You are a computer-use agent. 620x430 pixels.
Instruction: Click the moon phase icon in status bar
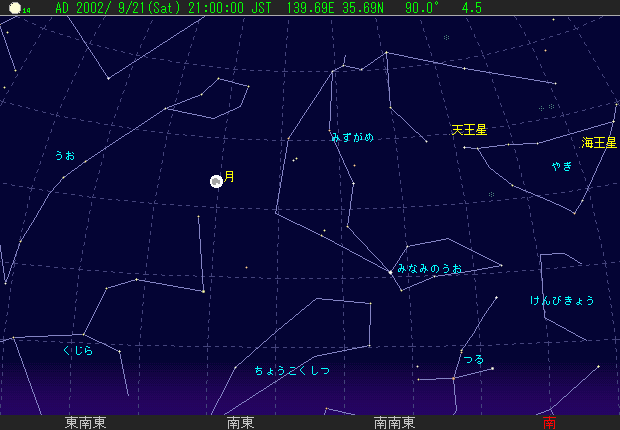pyautogui.click(x=13, y=8)
